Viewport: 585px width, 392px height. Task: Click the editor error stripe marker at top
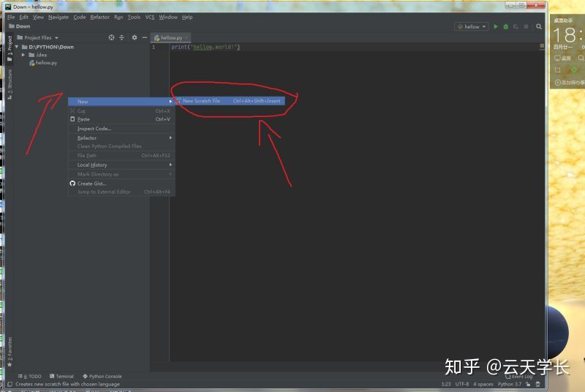point(542,45)
